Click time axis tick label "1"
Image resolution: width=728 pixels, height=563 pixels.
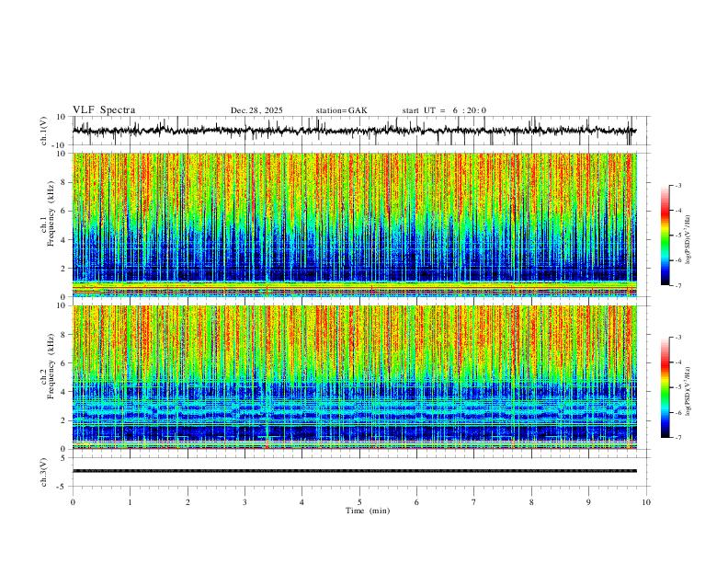coord(130,502)
